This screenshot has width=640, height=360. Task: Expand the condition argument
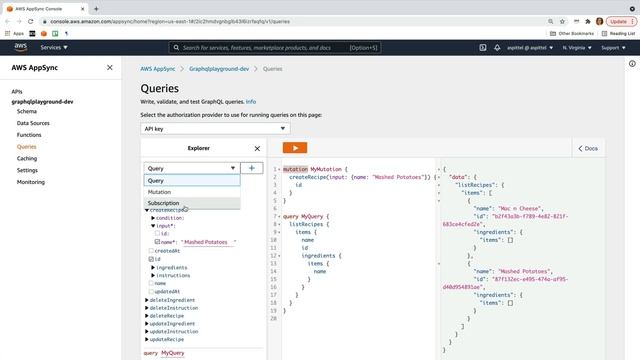pyautogui.click(x=153, y=218)
